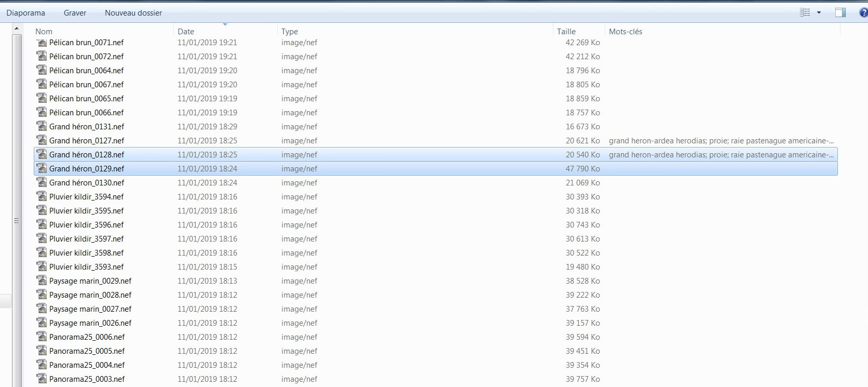The width and height of the screenshot is (868, 387).
Task: Select file name Panorama25_0003.nef
Action: (x=87, y=379)
